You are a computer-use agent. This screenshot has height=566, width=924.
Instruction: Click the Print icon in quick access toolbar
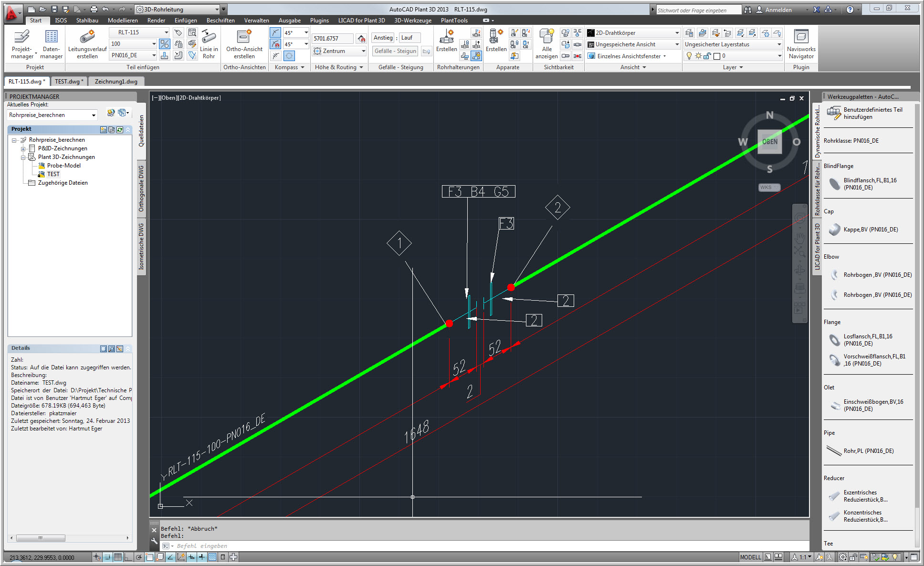[94, 9]
